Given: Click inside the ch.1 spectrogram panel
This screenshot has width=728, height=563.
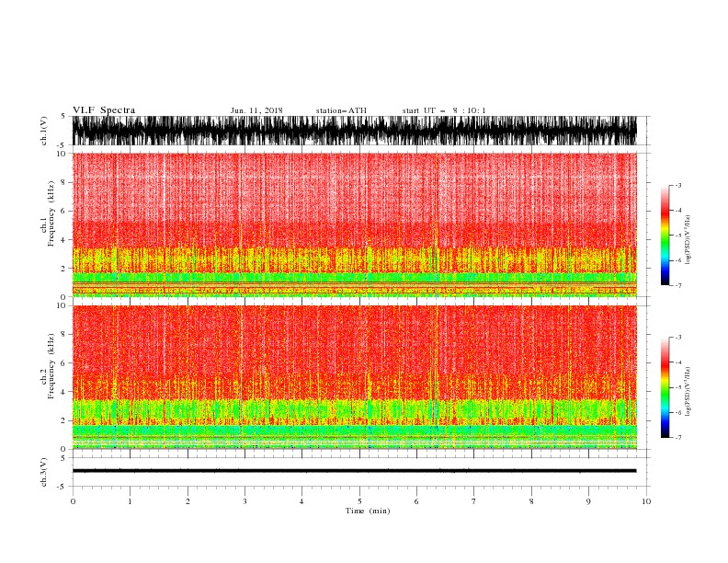Looking at the screenshot, I should [x=355, y=224].
